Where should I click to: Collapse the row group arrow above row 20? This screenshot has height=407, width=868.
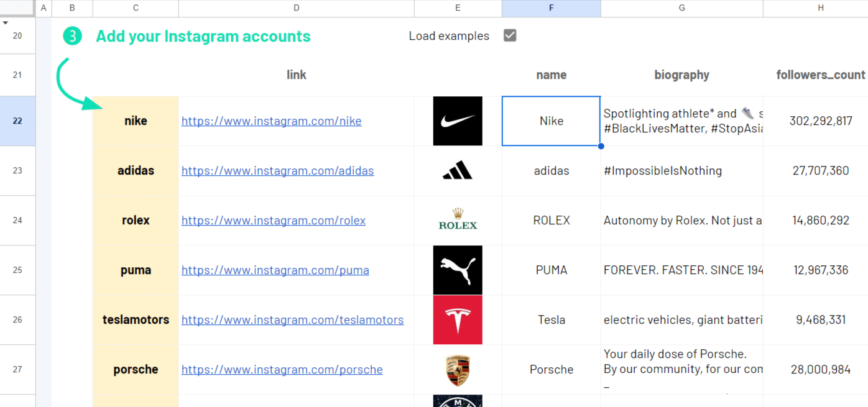click(x=6, y=23)
